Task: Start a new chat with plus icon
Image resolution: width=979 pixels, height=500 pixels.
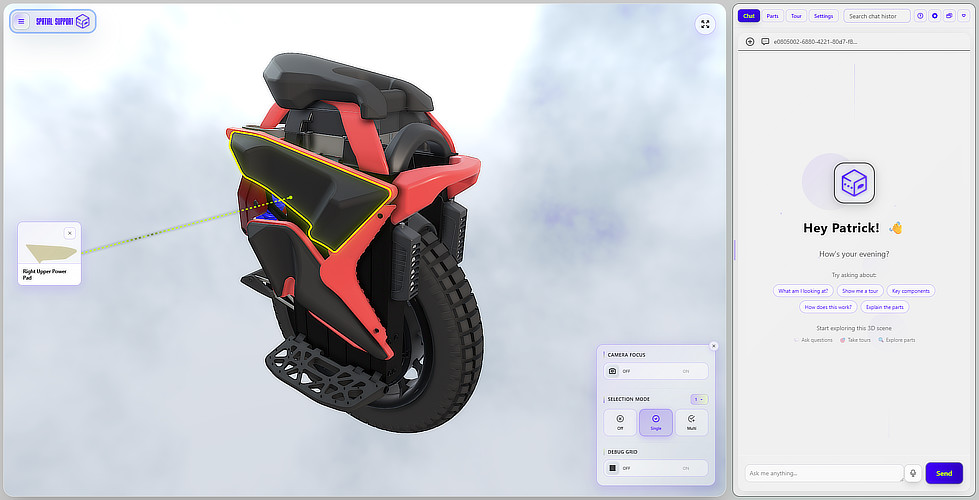Action: coord(750,42)
